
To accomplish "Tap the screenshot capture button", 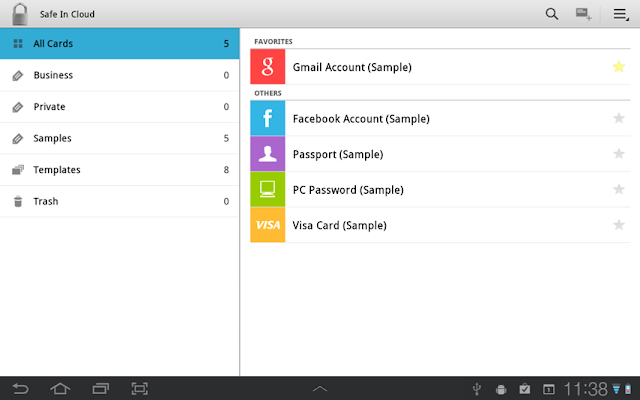I will point(140,389).
